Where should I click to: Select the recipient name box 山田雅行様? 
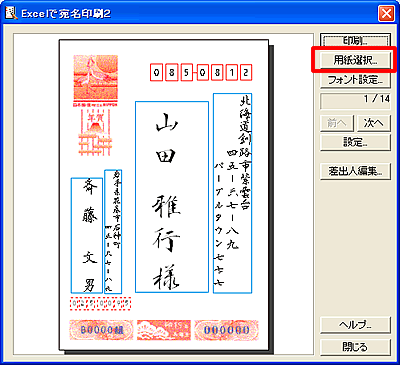(172, 197)
